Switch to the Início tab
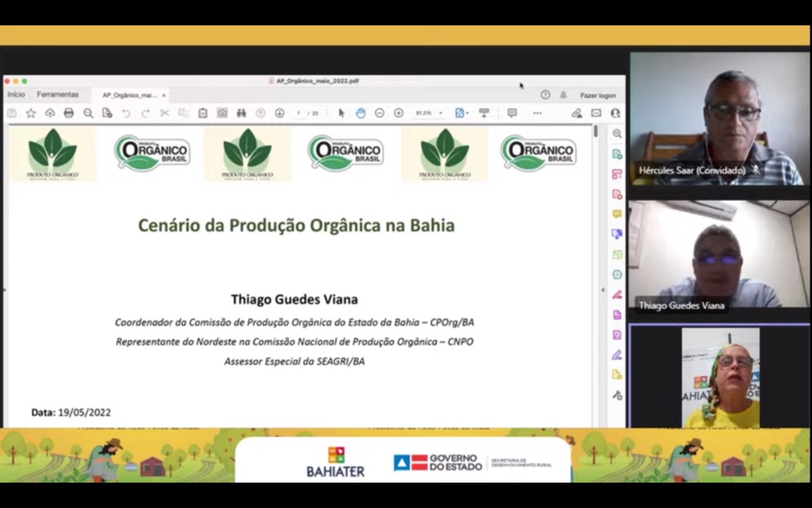This screenshot has height=508, width=812. [16, 95]
